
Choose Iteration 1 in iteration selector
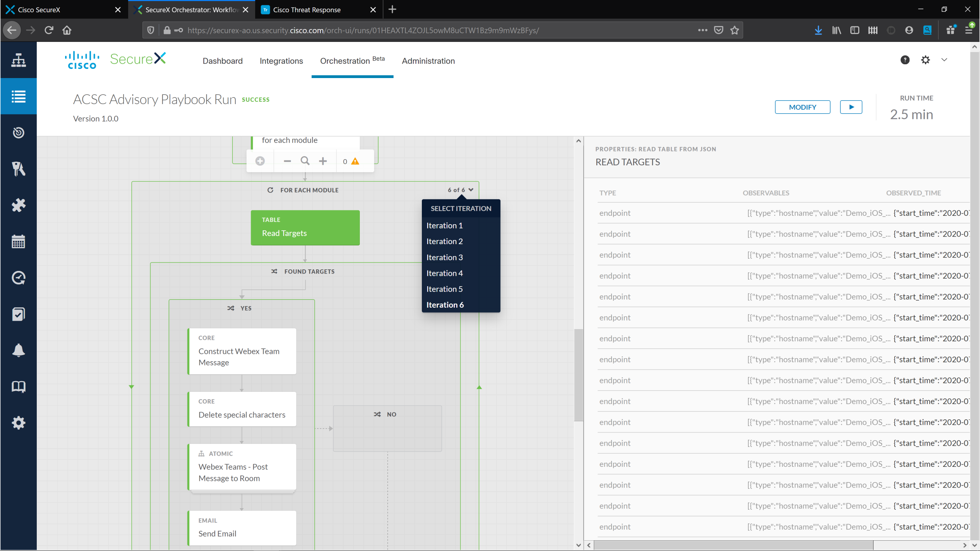point(444,225)
